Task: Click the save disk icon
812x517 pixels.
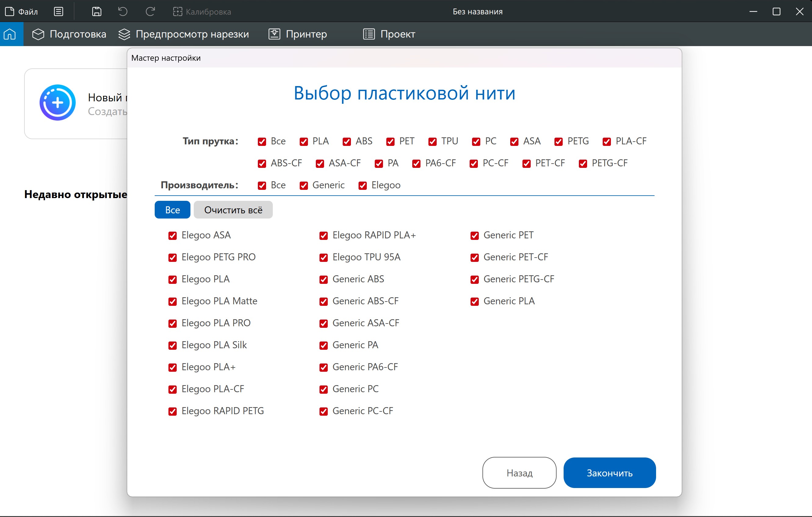Action: coord(96,12)
